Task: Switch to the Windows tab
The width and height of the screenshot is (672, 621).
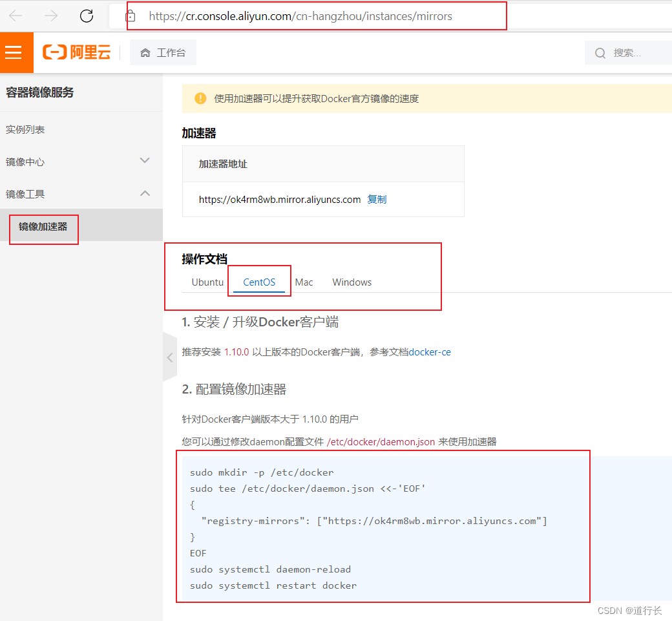Action: [352, 282]
